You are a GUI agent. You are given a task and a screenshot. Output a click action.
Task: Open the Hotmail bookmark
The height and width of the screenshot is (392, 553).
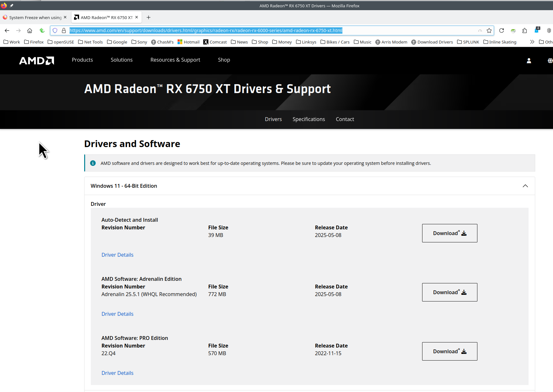[x=189, y=42]
